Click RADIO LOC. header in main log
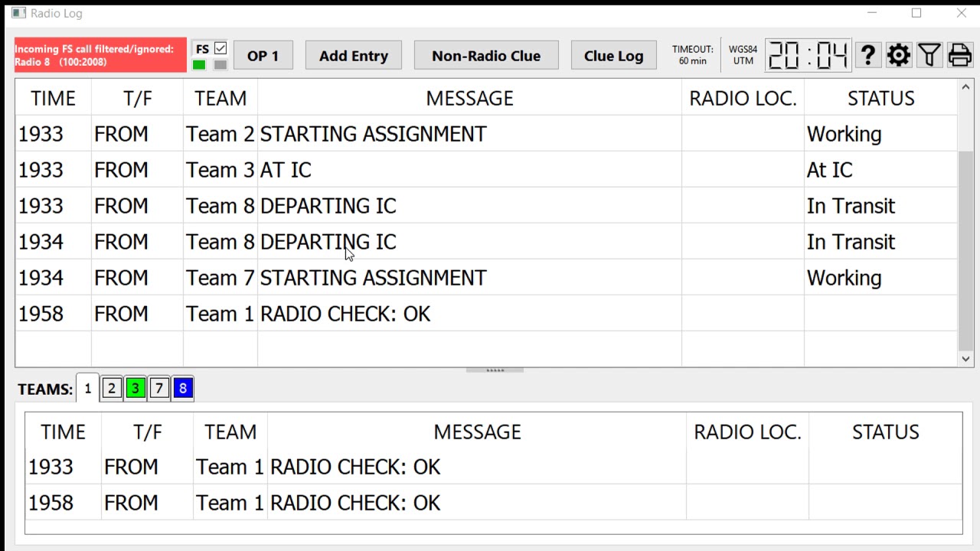Screen dimensions: 980x551 coord(743,98)
